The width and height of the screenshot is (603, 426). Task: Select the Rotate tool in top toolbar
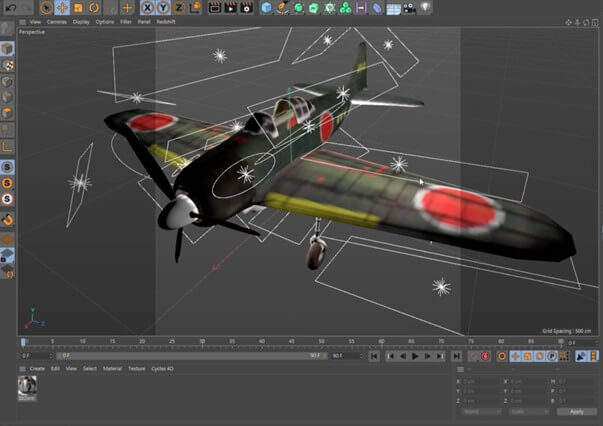pyautogui.click(x=94, y=7)
